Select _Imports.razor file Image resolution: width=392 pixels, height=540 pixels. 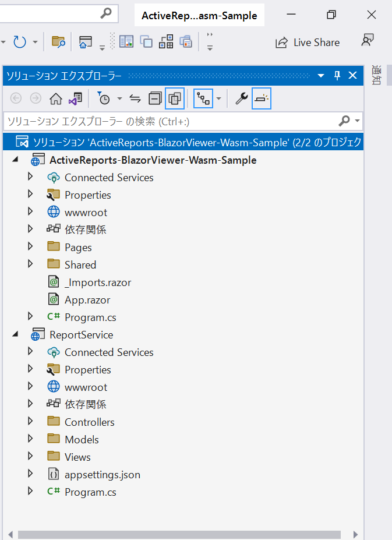98,283
